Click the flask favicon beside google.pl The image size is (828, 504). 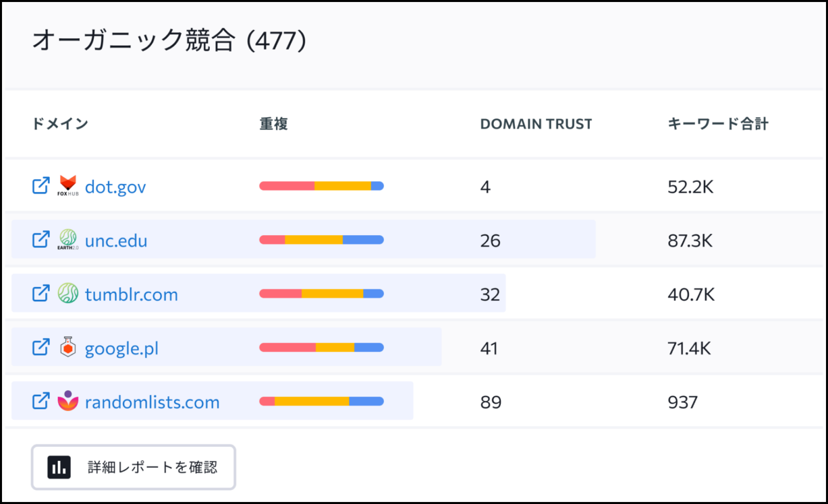click(x=68, y=347)
